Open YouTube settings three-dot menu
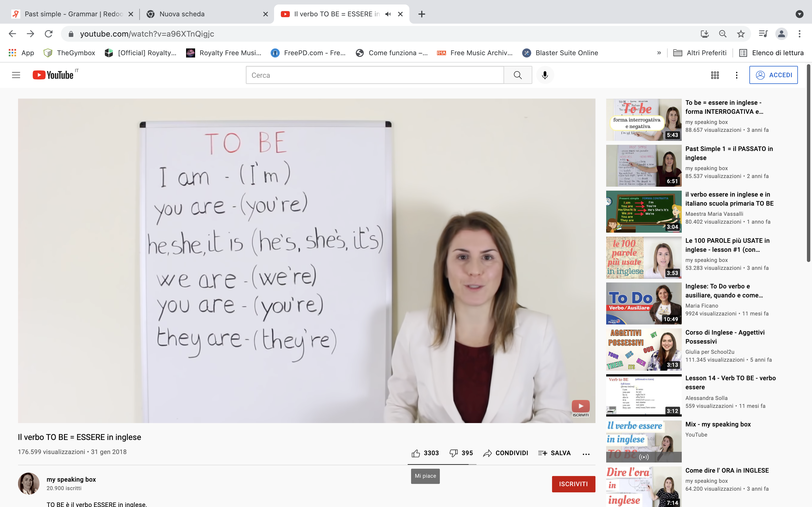The height and width of the screenshot is (507, 812). [736, 75]
